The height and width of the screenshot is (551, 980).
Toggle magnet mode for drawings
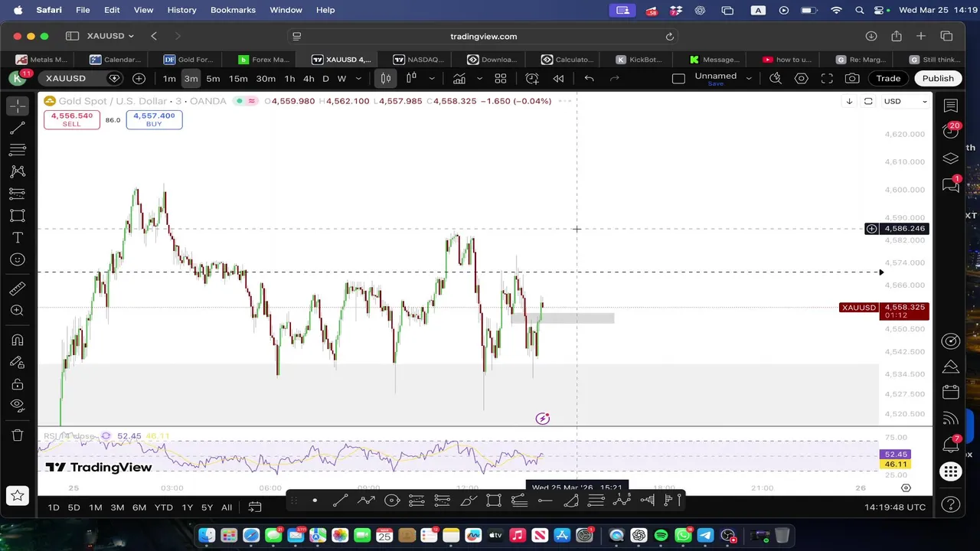[18, 340]
